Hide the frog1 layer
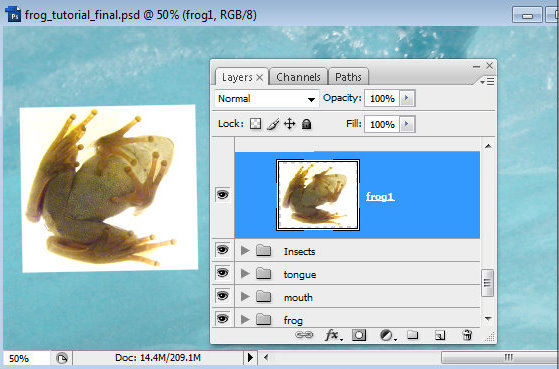Image resolution: width=559 pixels, height=369 pixels. click(x=222, y=195)
